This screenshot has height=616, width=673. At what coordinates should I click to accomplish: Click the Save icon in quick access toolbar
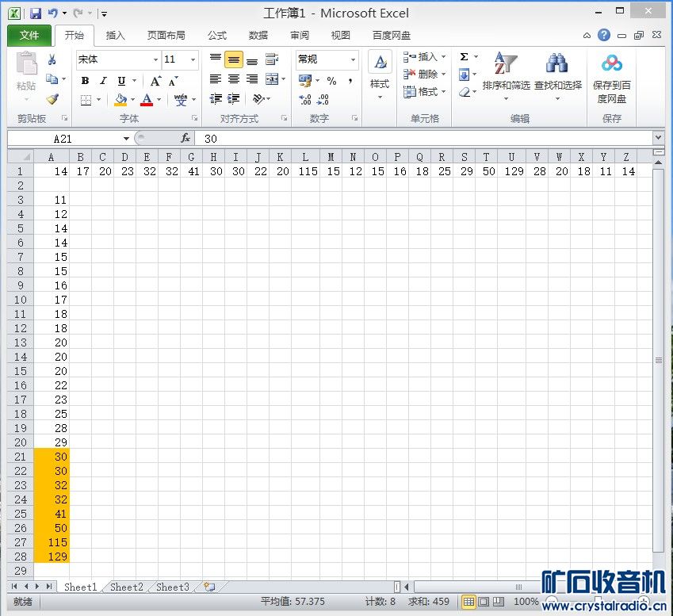36,13
